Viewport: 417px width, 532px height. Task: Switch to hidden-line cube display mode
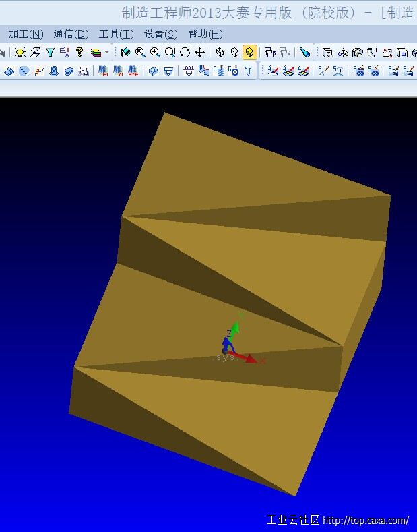(x=235, y=53)
